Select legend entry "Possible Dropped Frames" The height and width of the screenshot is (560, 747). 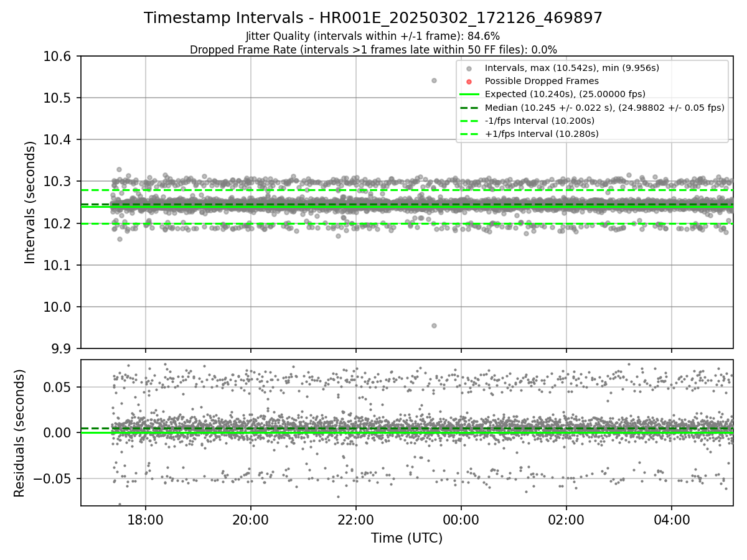click(542, 81)
